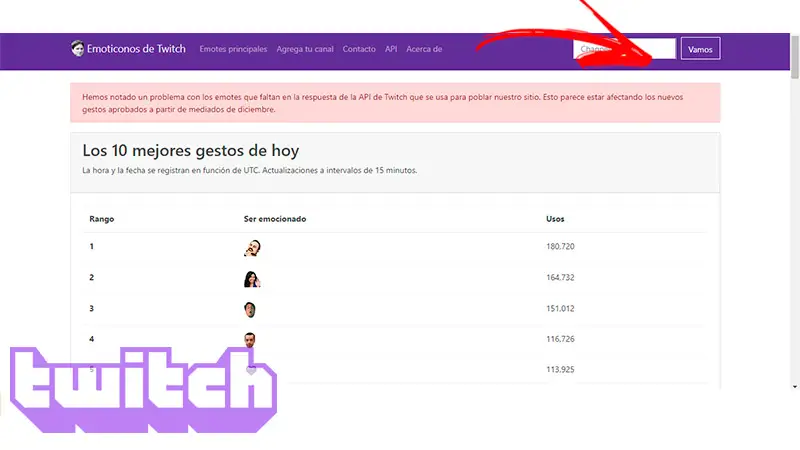Viewport: 800px width, 450px height.
Task: Click the Emoticonos de Twitch logo icon
Action: tap(78, 48)
